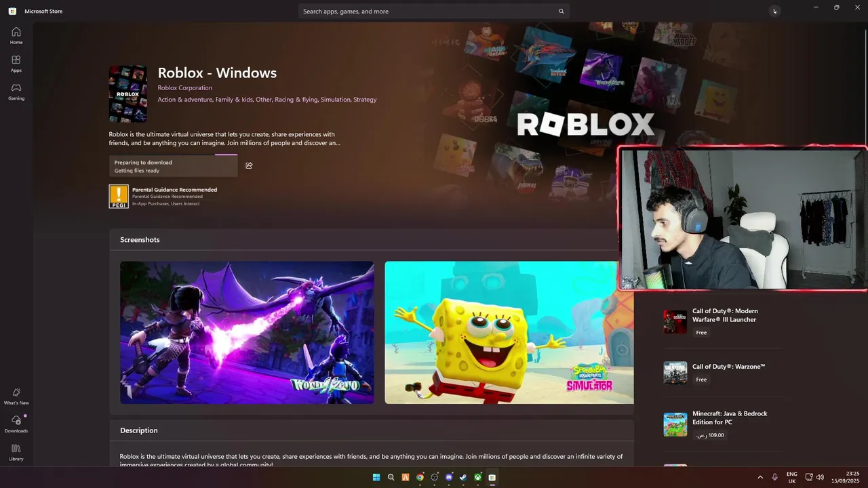Image resolution: width=868 pixels, height=488 pixels.
Task: Open the Strategy category link
Action: click(365, 100)
